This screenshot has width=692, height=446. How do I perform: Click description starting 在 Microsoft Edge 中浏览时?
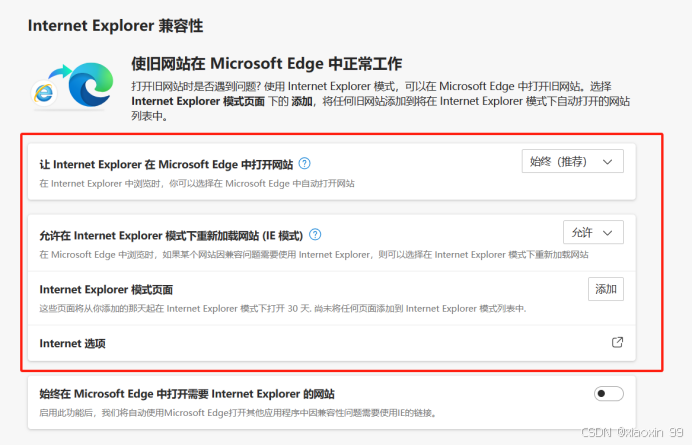coord(314,255)
